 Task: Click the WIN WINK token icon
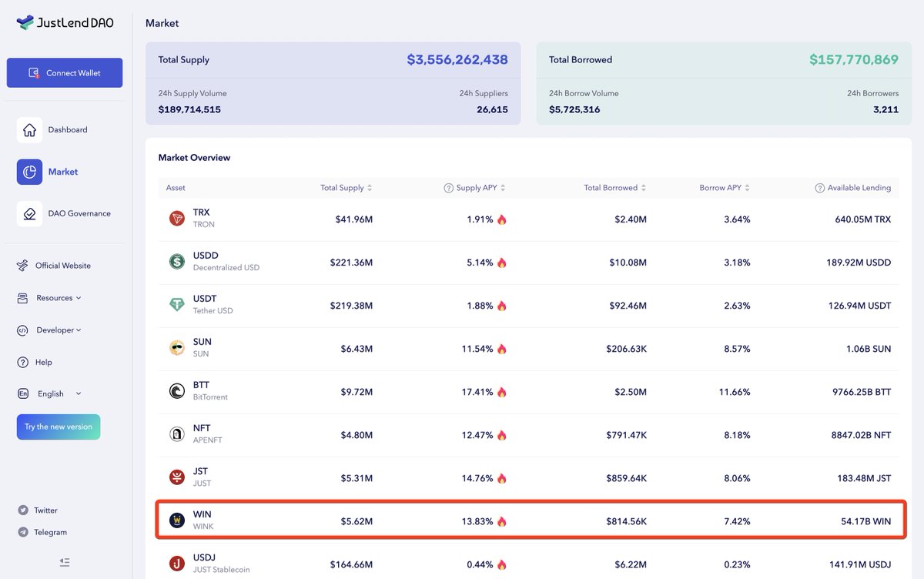pos(177,520)
